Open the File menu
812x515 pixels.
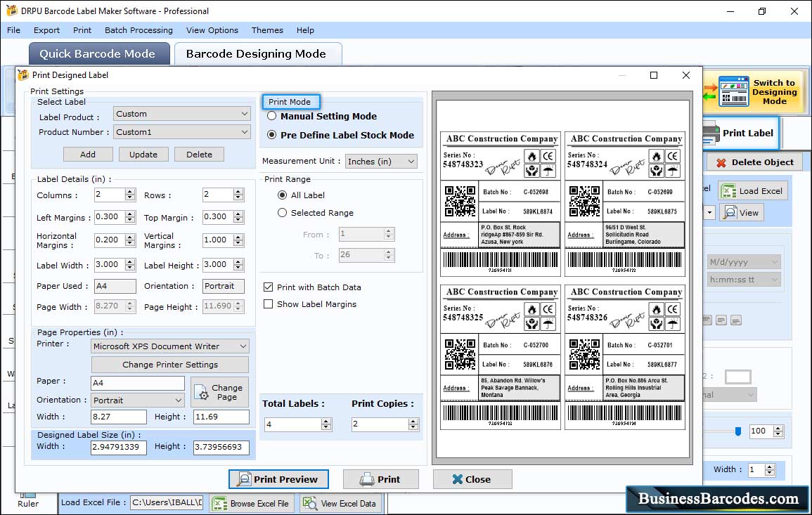point(13,30)
